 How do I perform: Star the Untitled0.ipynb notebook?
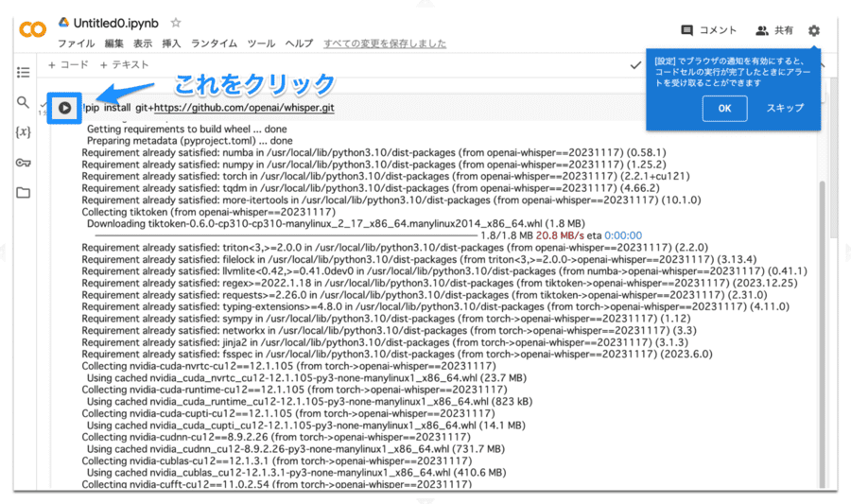point(175,23)
